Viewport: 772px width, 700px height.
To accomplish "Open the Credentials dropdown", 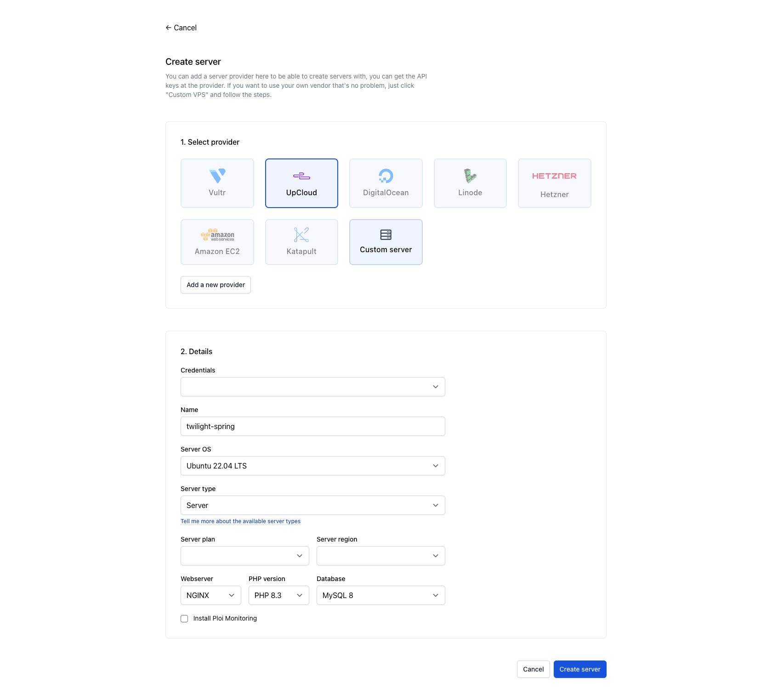I will [x=312, y=386].
